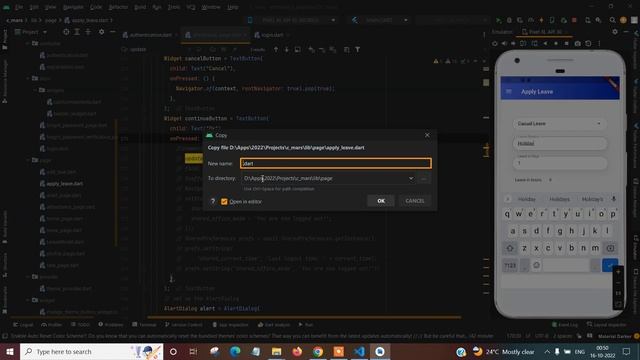Open the Problems tool window tab
The image size is (640, 360).
(x=111, y=325)
